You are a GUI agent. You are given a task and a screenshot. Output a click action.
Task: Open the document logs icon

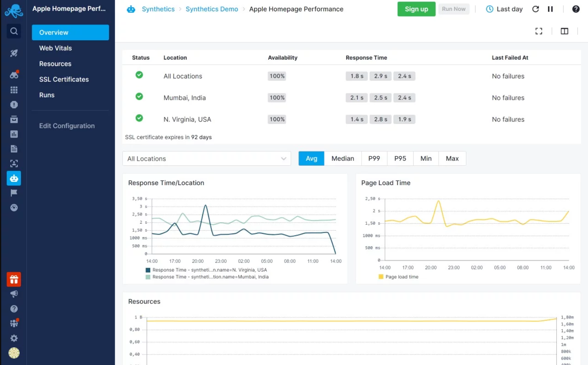point(14,149)
